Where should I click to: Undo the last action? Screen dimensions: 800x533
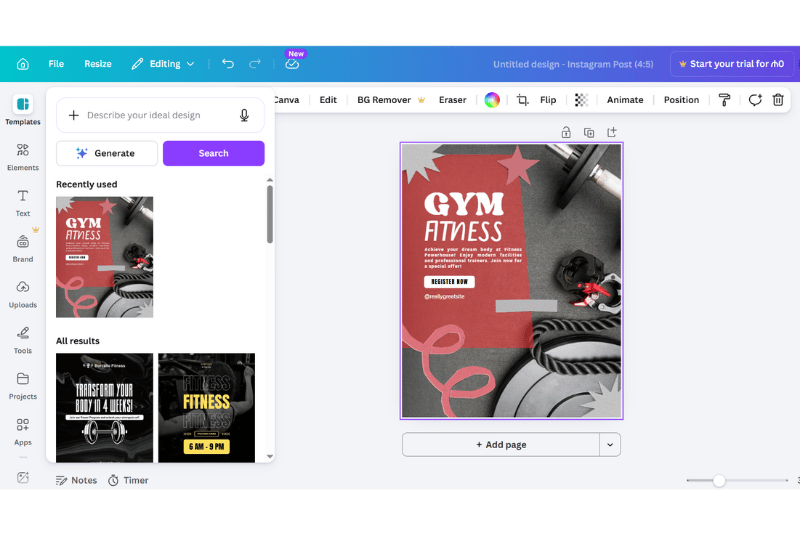[228, 64]
